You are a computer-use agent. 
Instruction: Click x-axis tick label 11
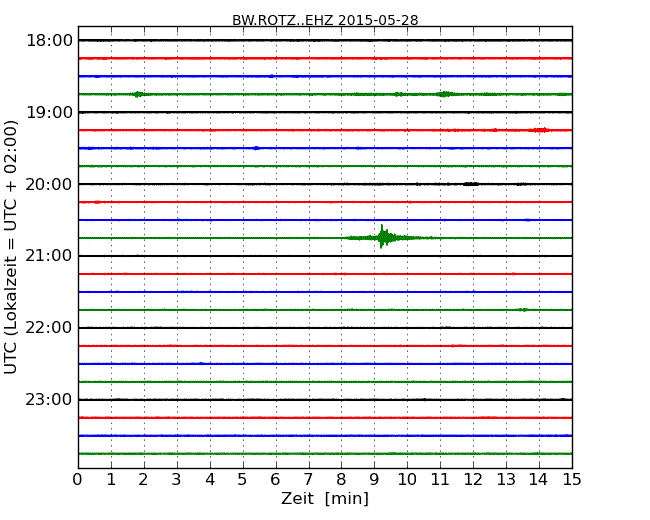pos(440,479)
